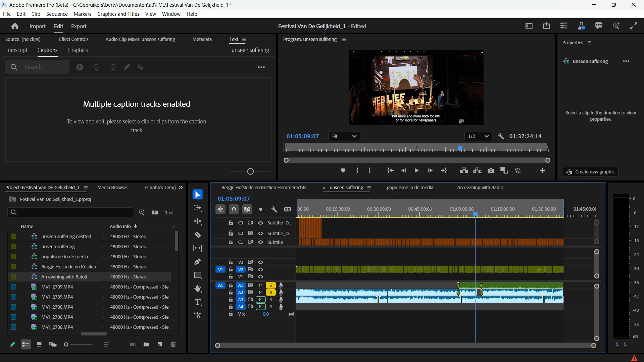Mute audio track A3
Image resolution: width=644 pixels, height=362 pixels.
pos(260,300)
